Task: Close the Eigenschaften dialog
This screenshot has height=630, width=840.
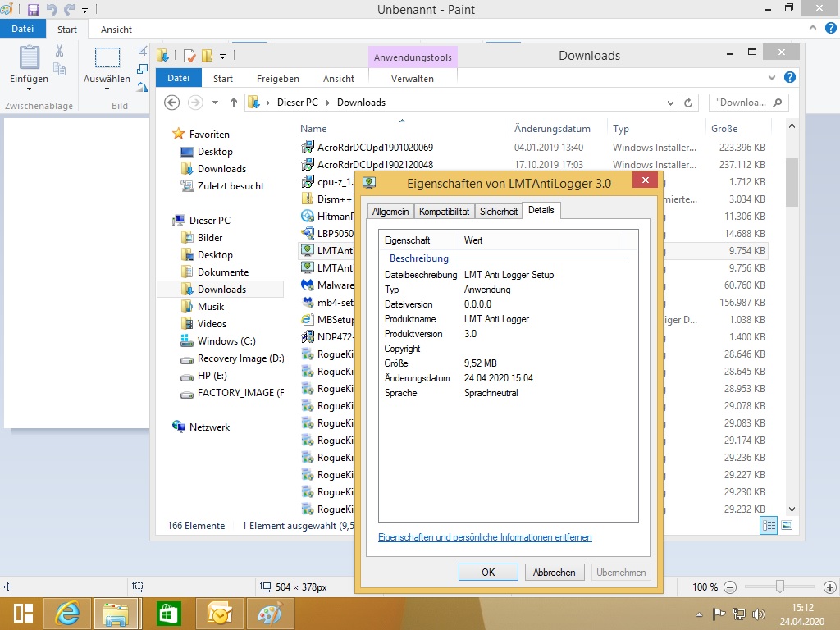Action: point(645,180)
